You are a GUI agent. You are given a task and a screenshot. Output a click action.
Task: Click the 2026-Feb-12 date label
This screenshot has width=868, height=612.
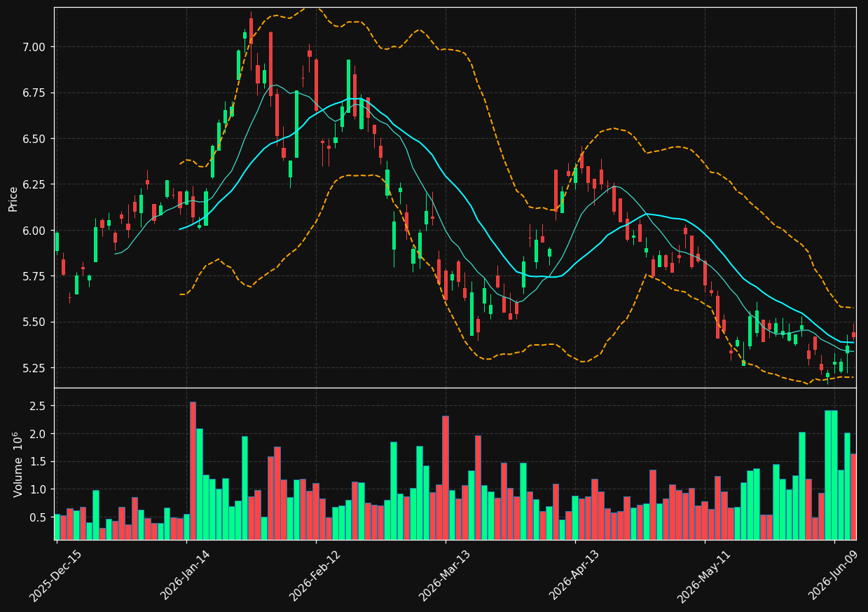coord(315,576)
